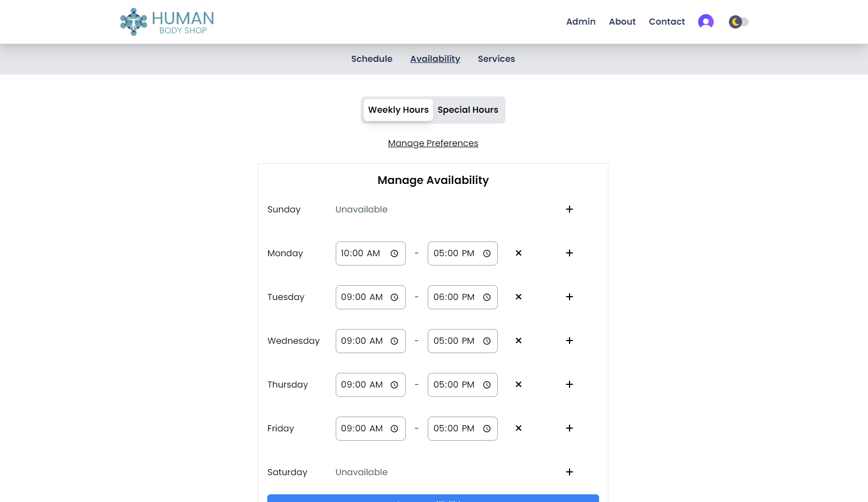Toggle the dark mode switch
Image resolution: width=868 pixels, height=502 pixels.
738,22
